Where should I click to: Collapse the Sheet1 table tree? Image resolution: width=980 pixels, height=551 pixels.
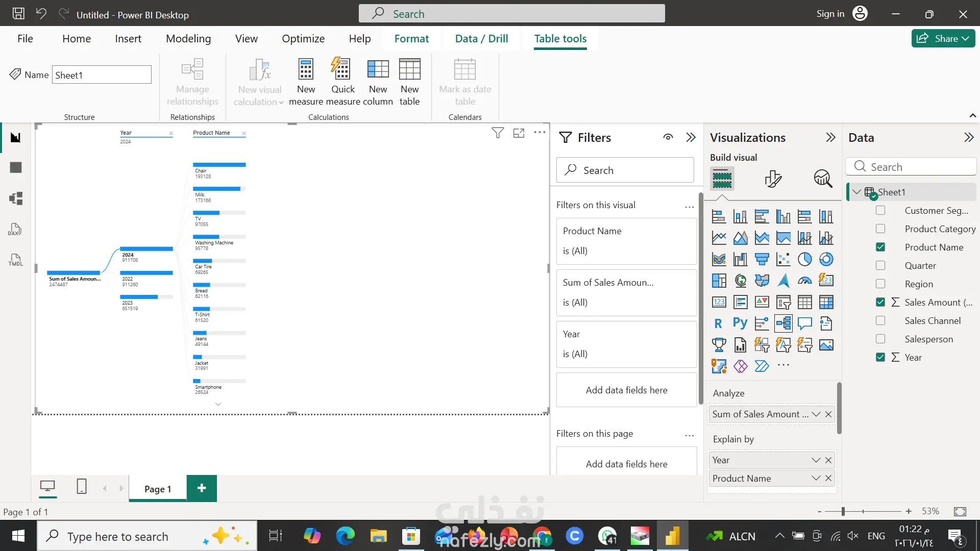[x=856, y=192]
